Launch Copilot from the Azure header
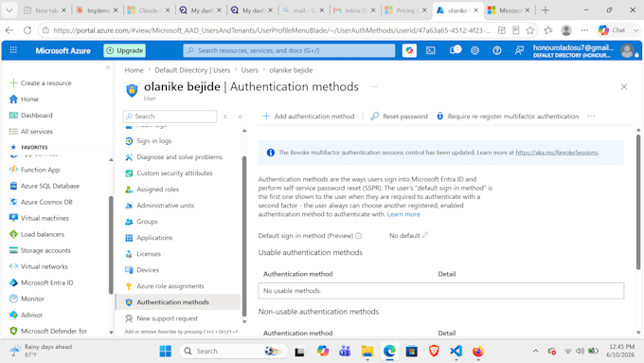644x363 pixels. pos(409,50)
